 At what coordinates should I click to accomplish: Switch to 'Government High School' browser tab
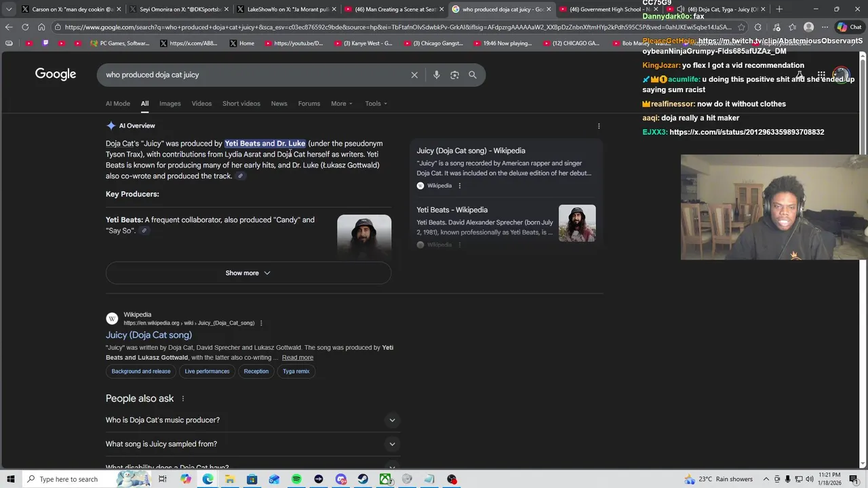click(610, 9)
